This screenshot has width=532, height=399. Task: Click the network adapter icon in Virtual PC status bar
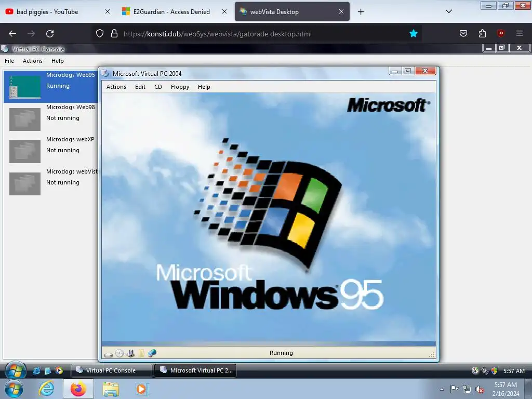click(152, 353)
